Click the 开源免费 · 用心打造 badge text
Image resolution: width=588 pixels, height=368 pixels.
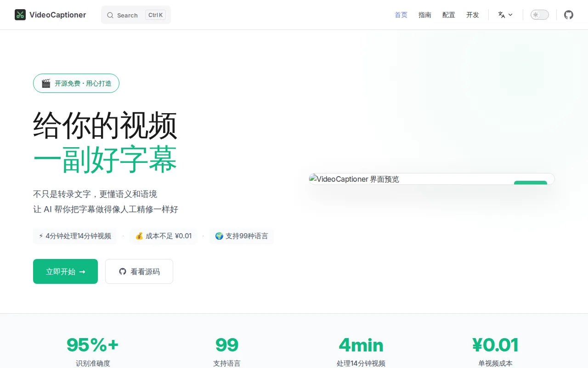[x=83, y=83]
